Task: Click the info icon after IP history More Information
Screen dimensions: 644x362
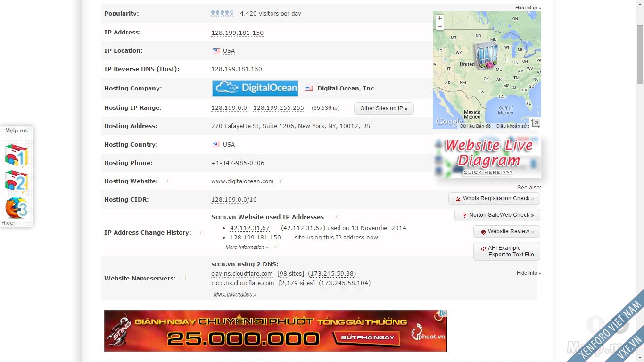Action: click(275, 246)
